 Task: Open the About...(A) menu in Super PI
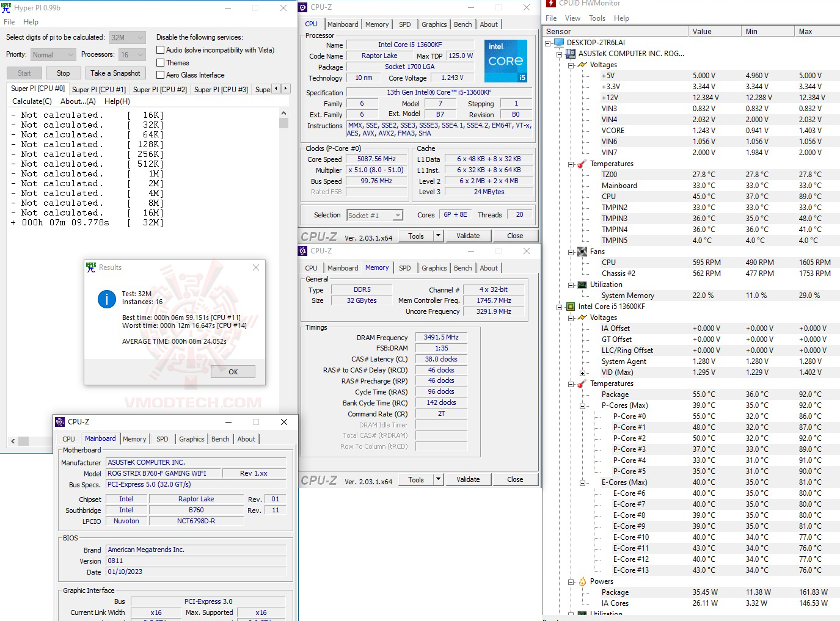pos(78,101)
